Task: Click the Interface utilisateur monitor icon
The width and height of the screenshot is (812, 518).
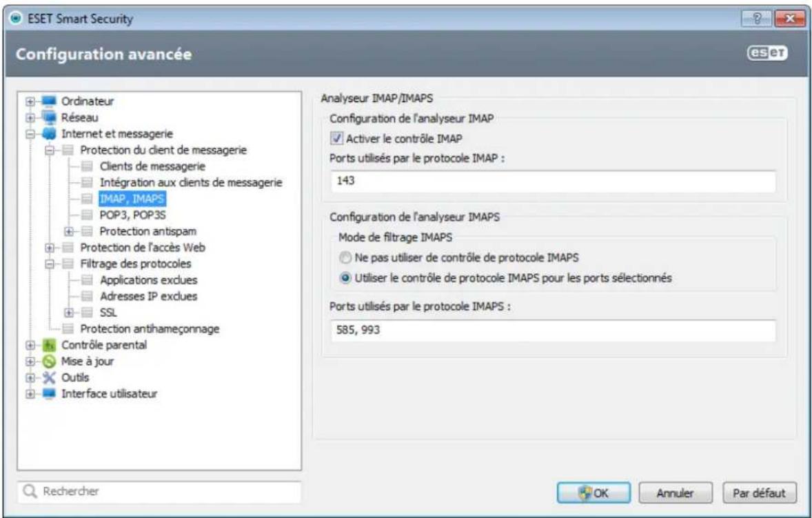Action: (x=49, y=394)
